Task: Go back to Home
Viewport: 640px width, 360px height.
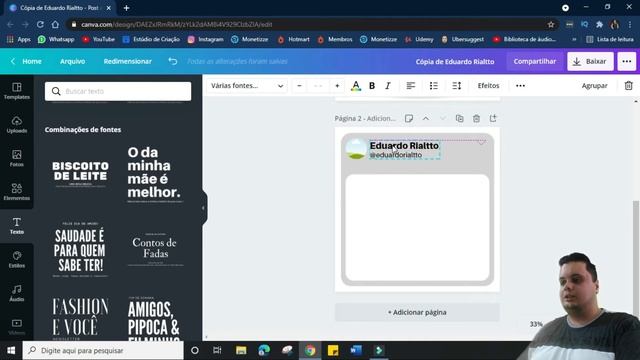Action: [x=27, y=61]
